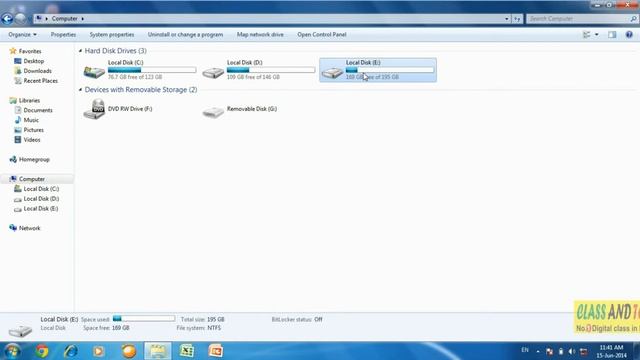Open Local Disk (C:) in sidebar tree

tap(41, 189)
